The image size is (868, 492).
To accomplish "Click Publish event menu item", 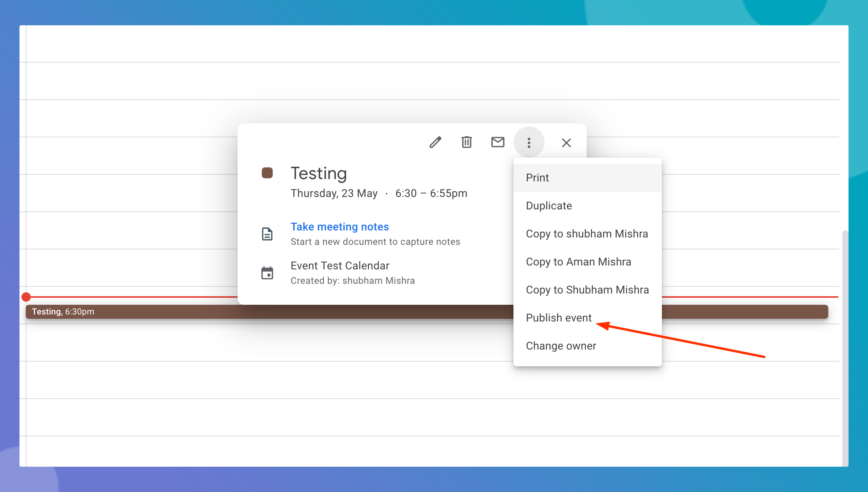I will click(559, 318).
